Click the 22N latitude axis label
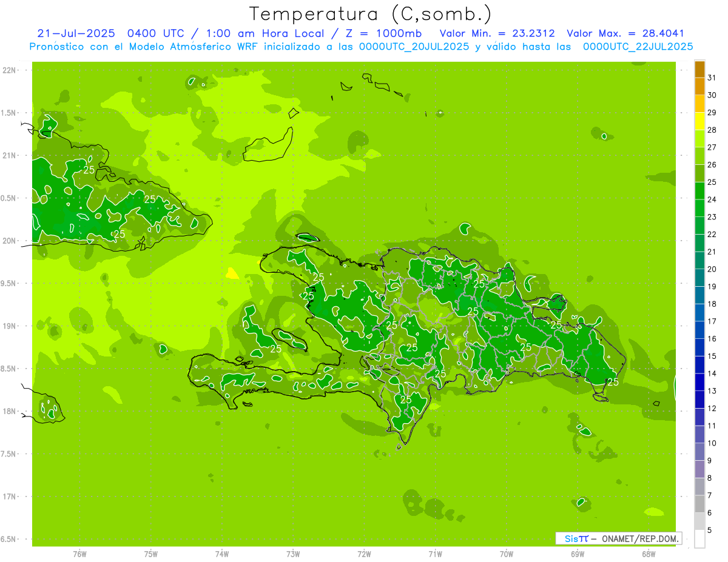The height and width of the screenshot is (562, 728). 9,70
